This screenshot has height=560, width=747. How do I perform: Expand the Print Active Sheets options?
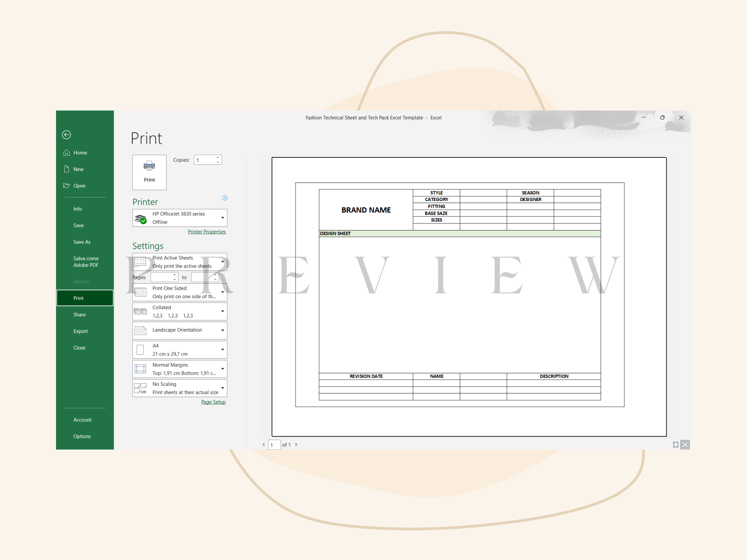[222, 262]
